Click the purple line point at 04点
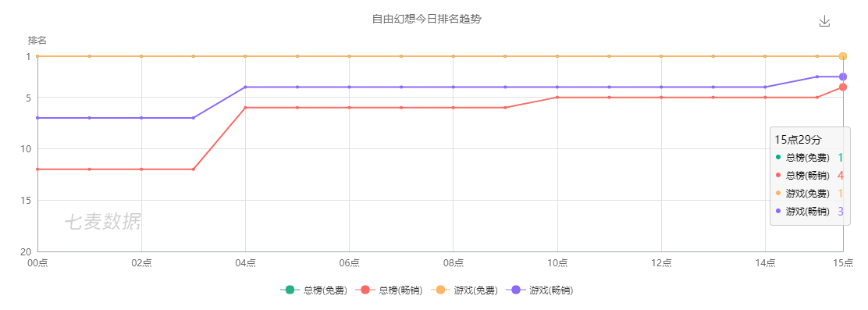 [245, 87]
